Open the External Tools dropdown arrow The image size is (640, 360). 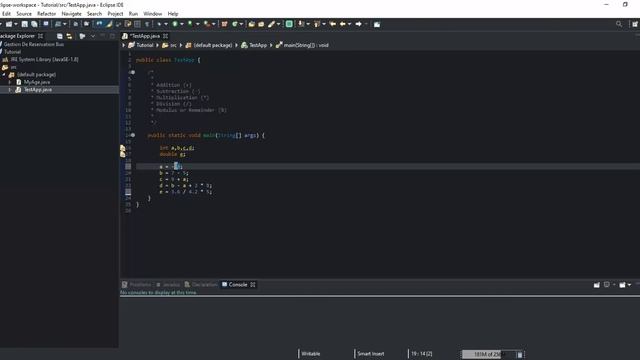213,24
